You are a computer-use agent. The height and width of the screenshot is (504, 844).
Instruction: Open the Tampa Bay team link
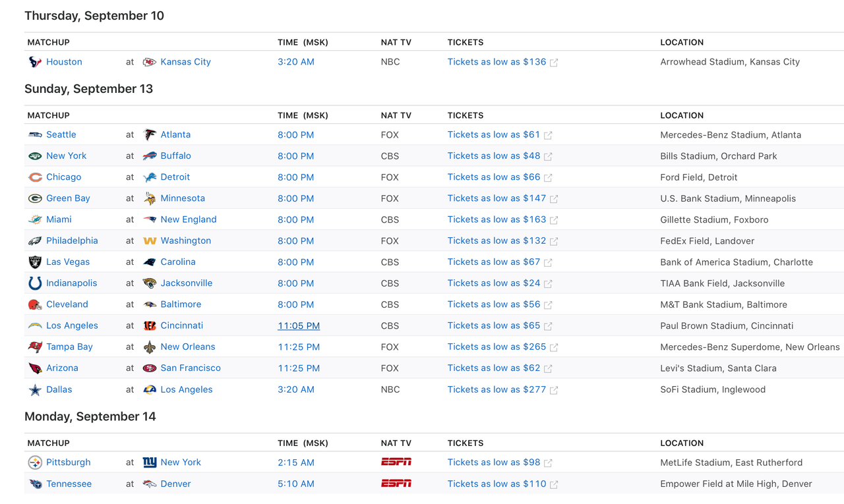coord(69,347)
